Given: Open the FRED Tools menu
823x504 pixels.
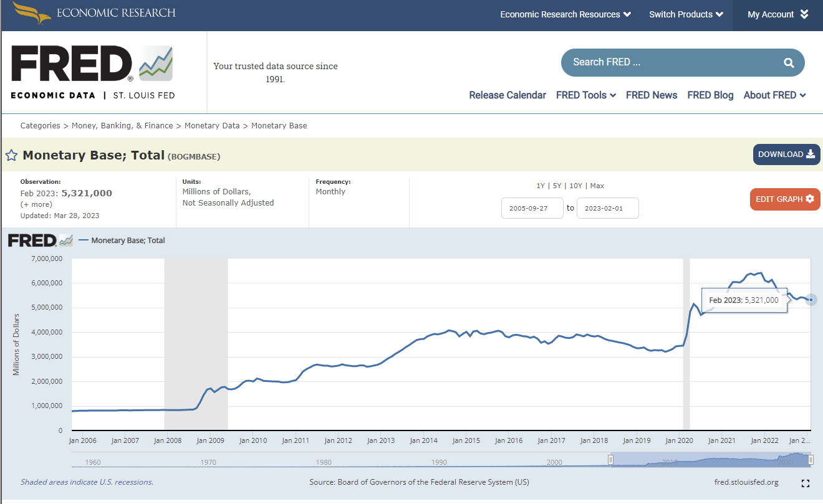Looking at the screenshot, I should pos(585,95).
